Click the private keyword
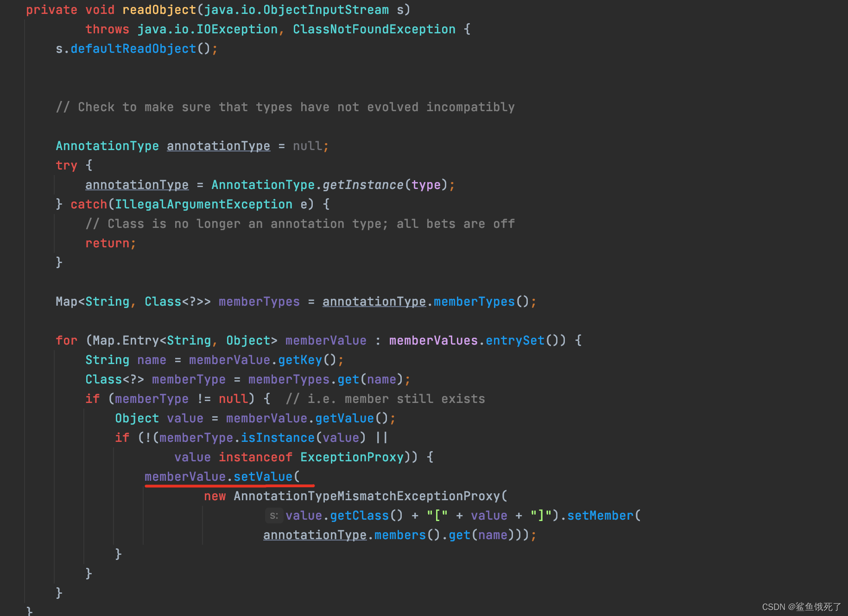This screenshot has height=616, width=848. [52, 10]
